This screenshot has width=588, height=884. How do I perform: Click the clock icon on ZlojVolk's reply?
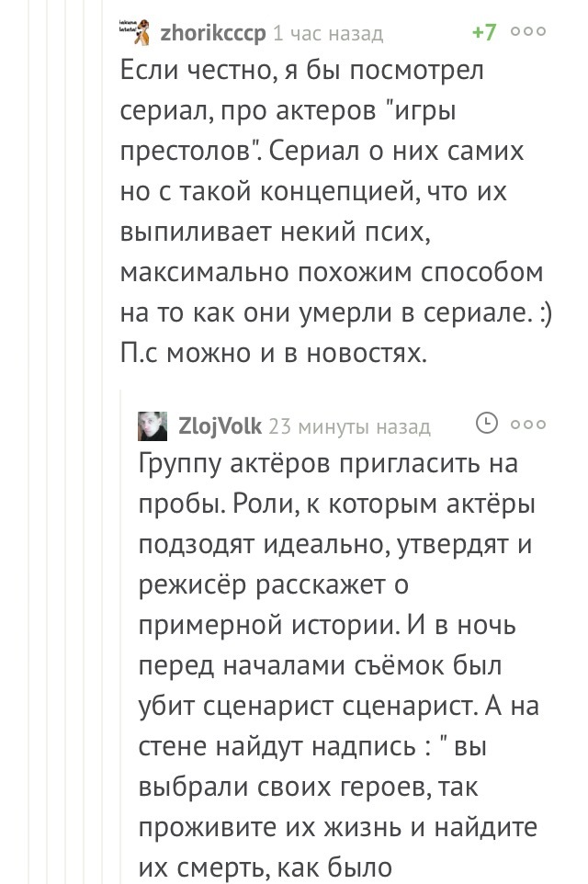pos(486,423)
